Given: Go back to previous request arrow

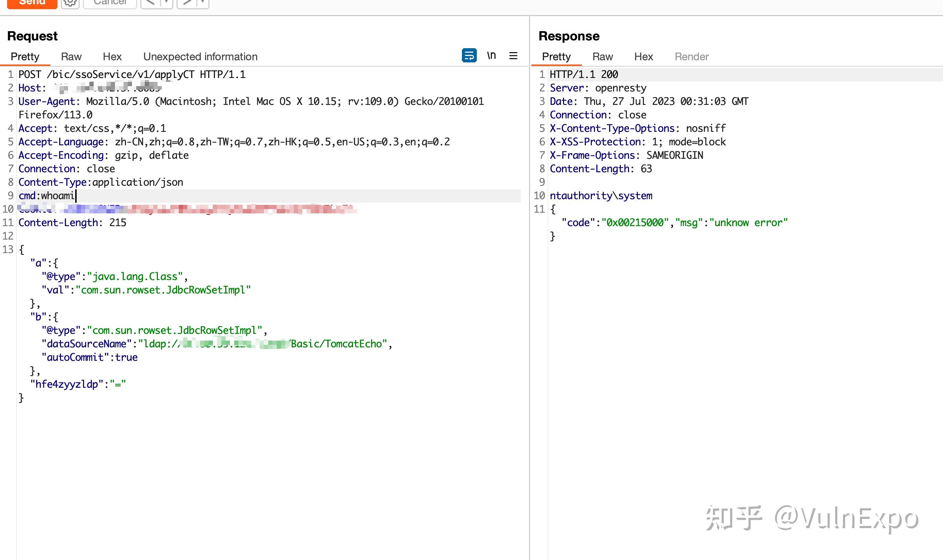Looking at the screenshot, I should click(150, 3).
